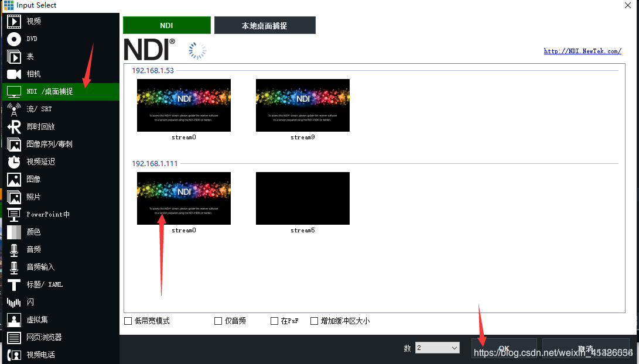This screenshot has width=639, height=364.
Task: Open the Stream / SRT antenna icon
Action: pos(14,109)
